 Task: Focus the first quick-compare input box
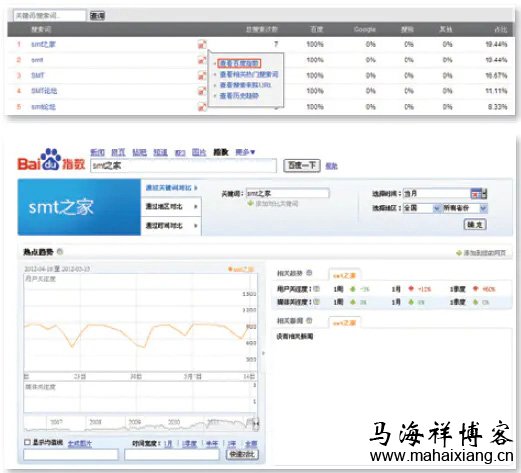coord(71,454)
